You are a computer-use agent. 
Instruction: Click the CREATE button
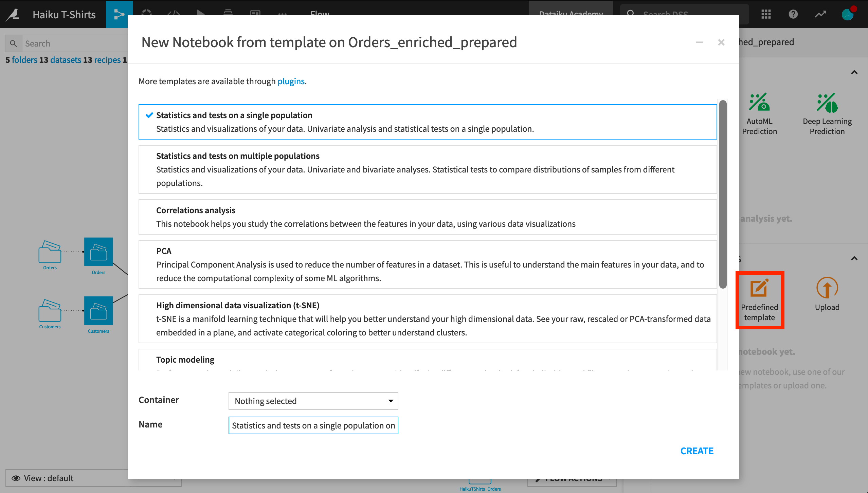pos(697,450)
